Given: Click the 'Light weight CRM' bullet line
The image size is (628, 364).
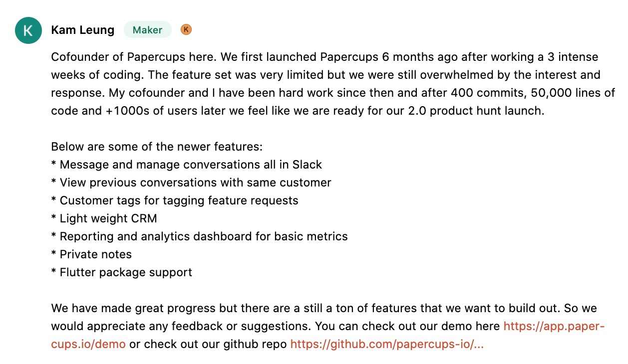Looking at the screenshot, I should (104, 218).
